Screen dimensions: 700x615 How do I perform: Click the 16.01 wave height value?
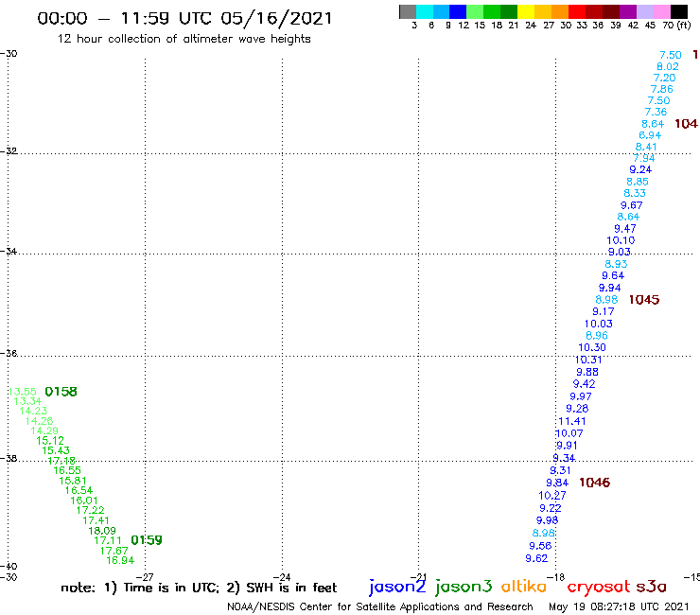pos(84,501)
